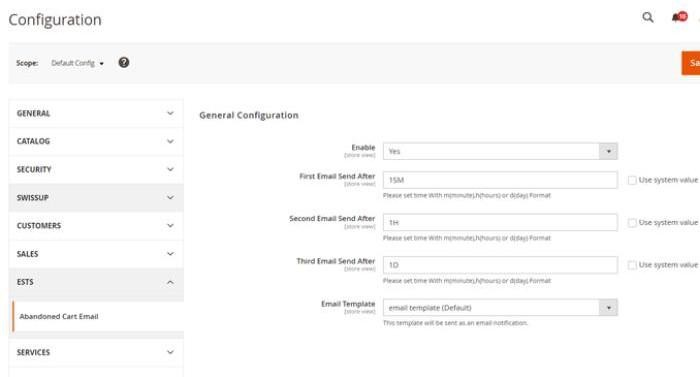Viewport: 700px width, 377px height.
Task: Open the SALES configuration tab
Action: point(96,254)
